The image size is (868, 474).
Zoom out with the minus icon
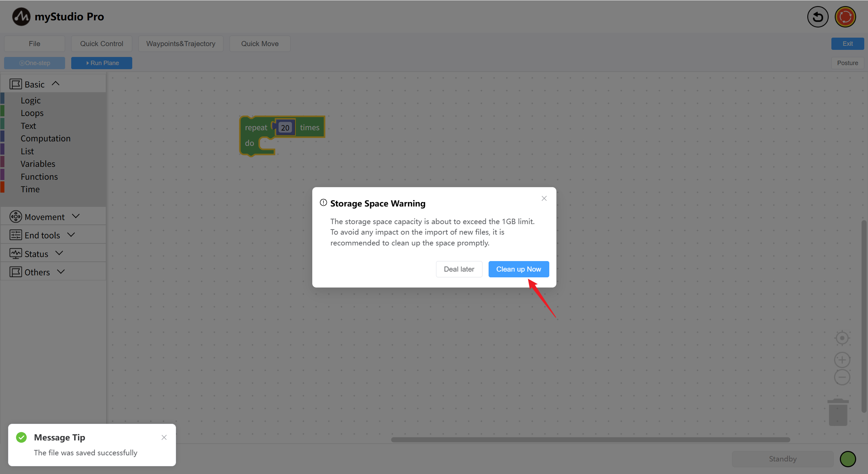pos(842,377)
